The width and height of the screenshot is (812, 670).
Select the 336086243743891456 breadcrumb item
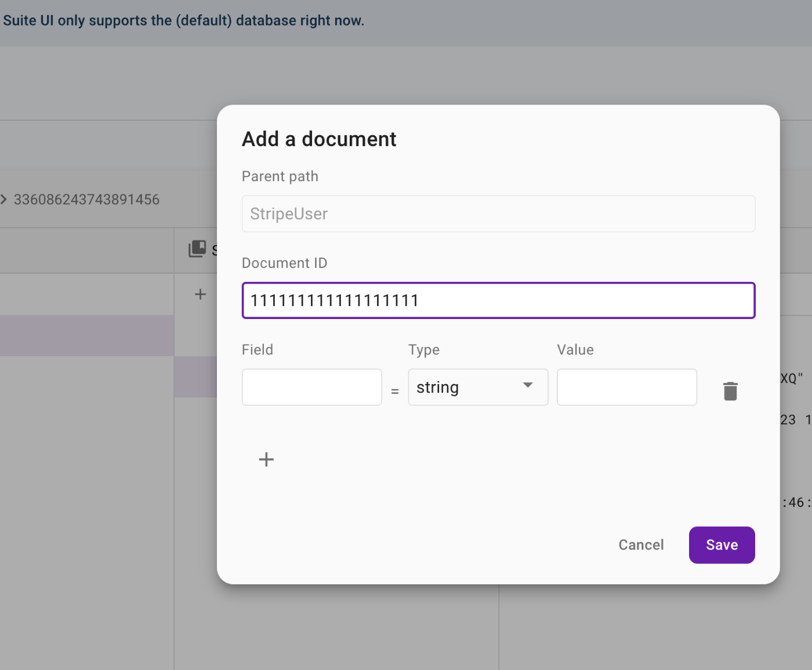[86, 200]
